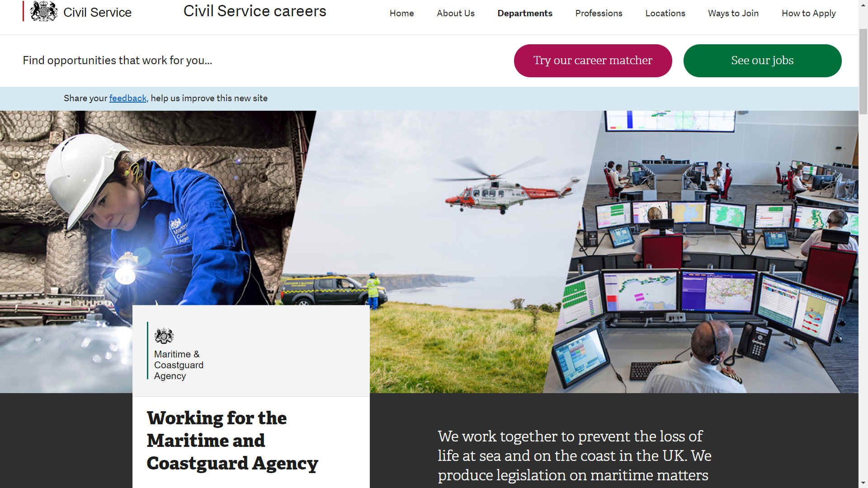The width and height of the screenshot is (868, 488).
Task: Click the scrollbar down arrow
Action: [x=863, y=483]
